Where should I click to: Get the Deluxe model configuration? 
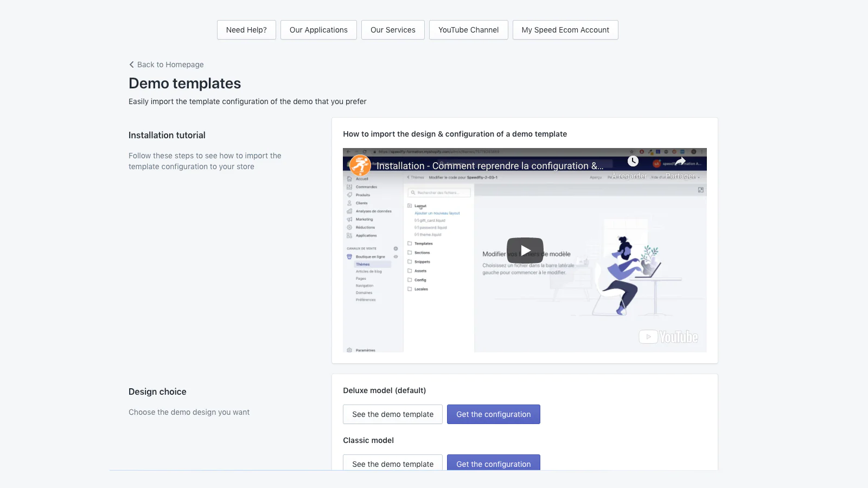coord(494,414)
